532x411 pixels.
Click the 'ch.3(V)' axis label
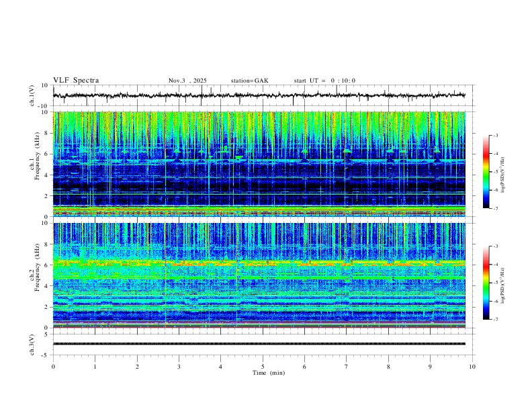[x=32, y=345]
